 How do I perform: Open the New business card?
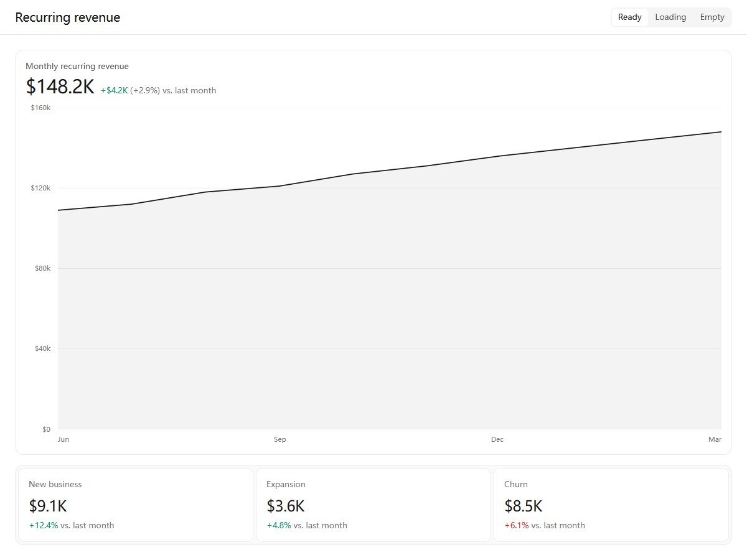click(136, 505)
